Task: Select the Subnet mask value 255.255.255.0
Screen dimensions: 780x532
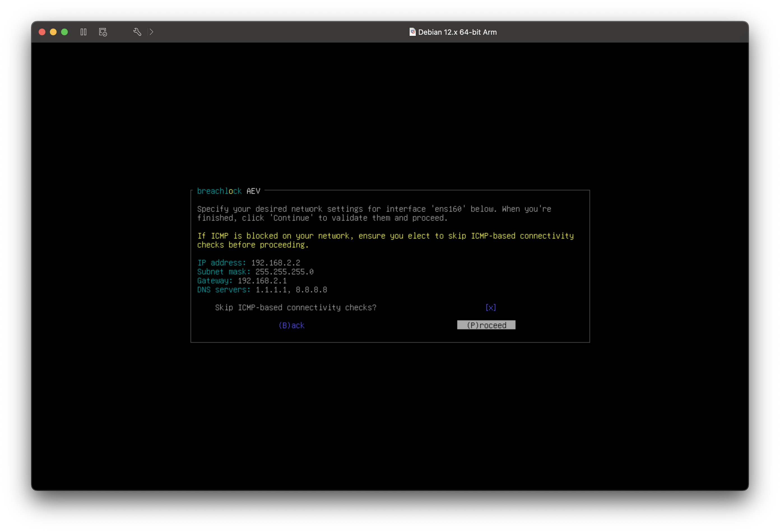Action: coord(284,272)
